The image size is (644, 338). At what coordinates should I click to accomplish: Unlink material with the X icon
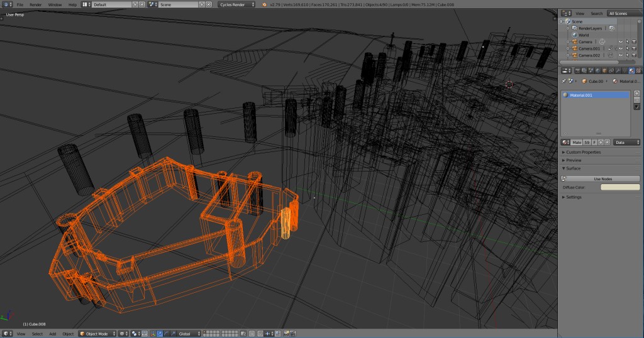pos(608,143)
